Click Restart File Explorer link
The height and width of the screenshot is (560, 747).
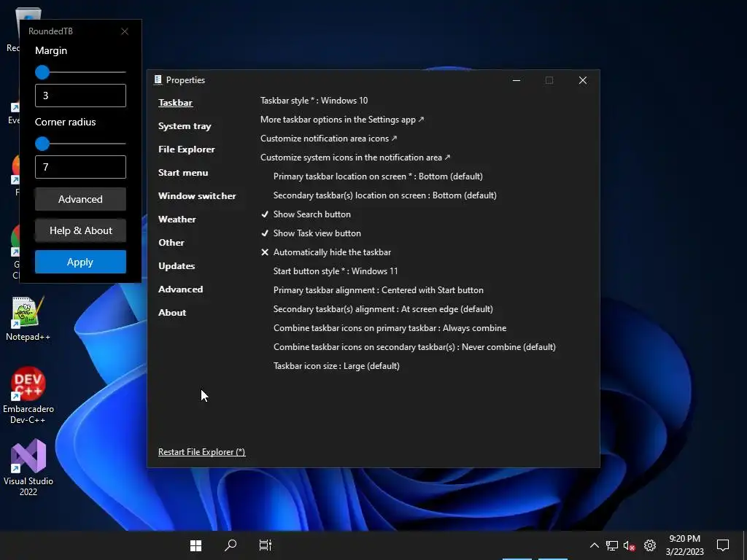201,452
